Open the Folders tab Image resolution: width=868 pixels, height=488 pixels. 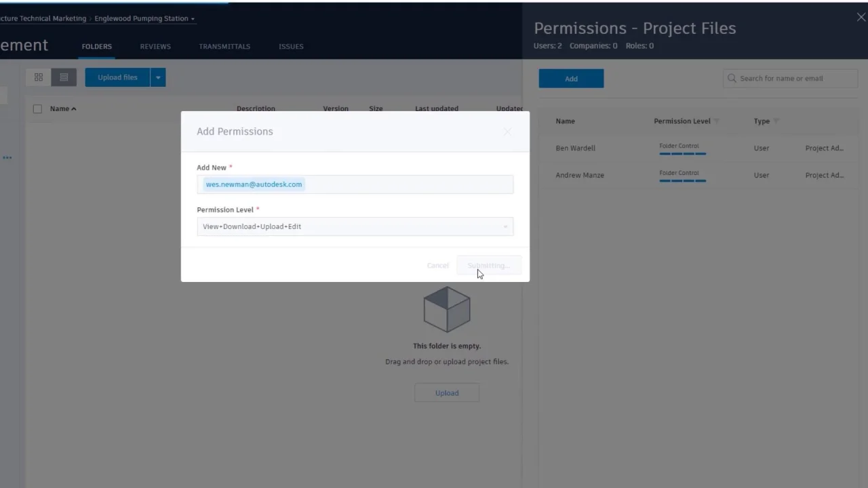pos(96,47)
